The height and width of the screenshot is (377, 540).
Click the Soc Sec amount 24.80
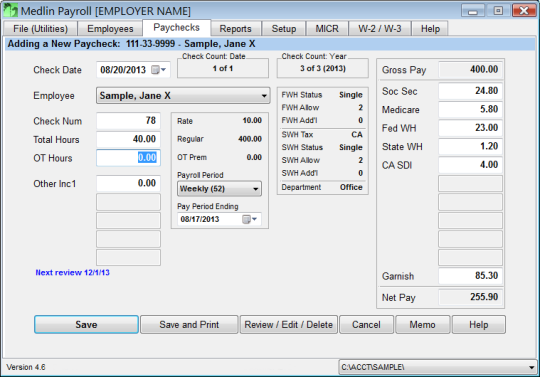tap(470, 91)
